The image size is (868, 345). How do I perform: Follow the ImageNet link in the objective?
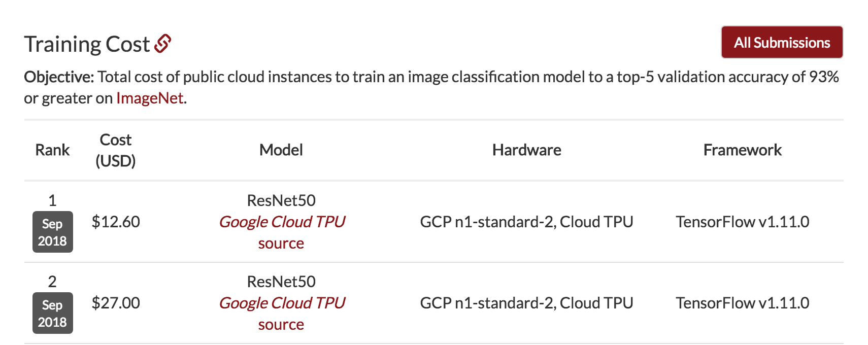tap(150, 98)
